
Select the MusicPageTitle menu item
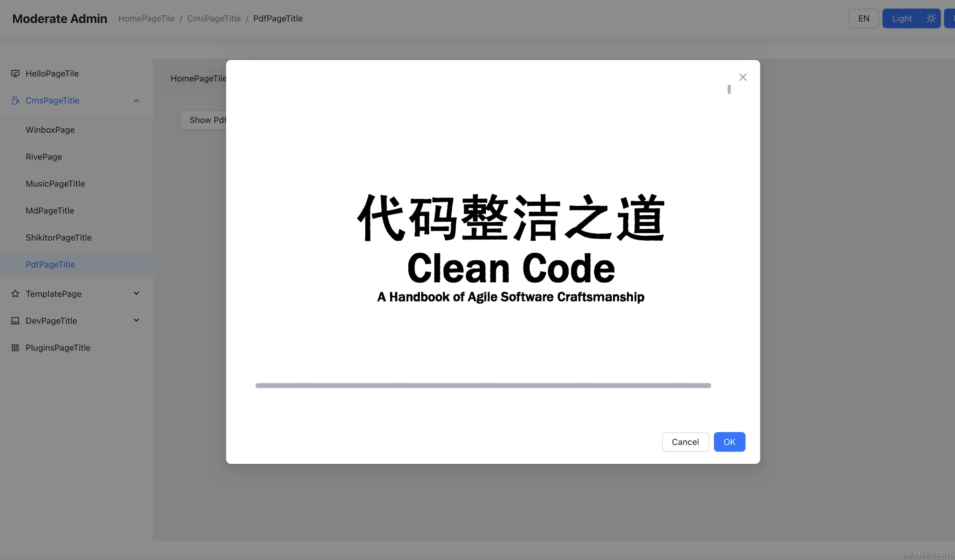(55, 184)
